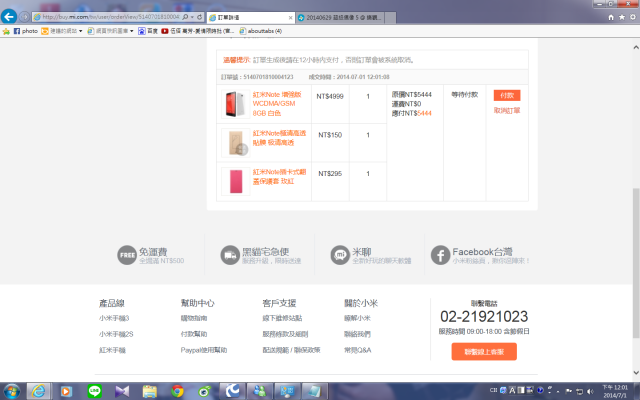This screenshot has height=400, width=640.
Task: Click the price NT$295 cell
Action: click(x=330, y=174)
